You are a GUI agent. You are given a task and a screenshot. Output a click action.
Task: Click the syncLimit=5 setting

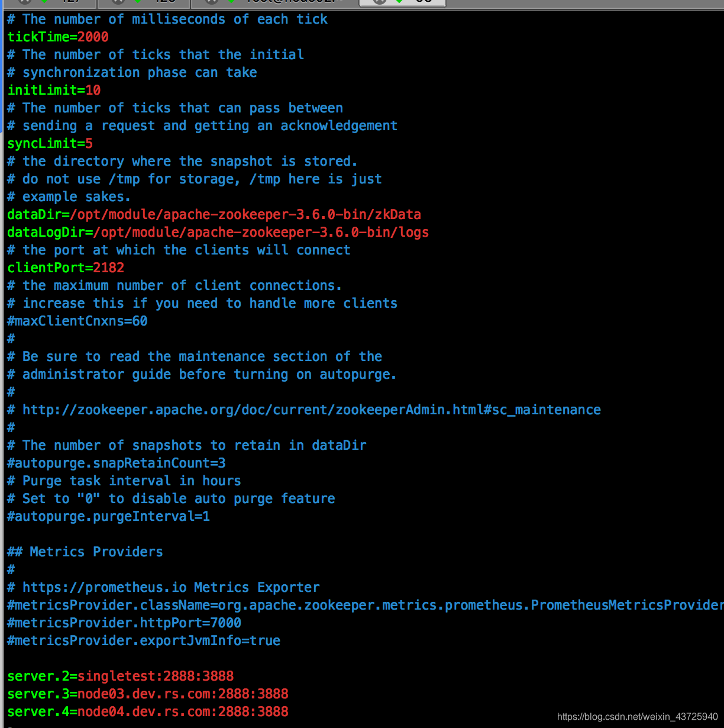(50, 143)
